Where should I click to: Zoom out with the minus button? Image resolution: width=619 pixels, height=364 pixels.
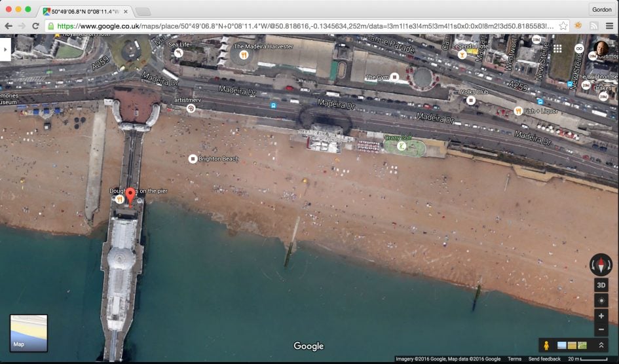click(601, 330)
